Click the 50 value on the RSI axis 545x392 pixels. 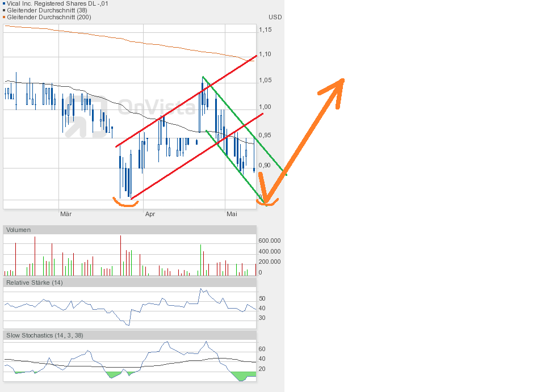262,298
